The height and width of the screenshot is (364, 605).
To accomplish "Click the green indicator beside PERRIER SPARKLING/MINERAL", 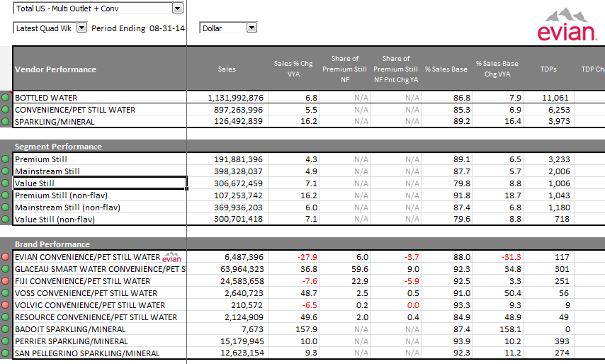I will [x=6, y=341].
